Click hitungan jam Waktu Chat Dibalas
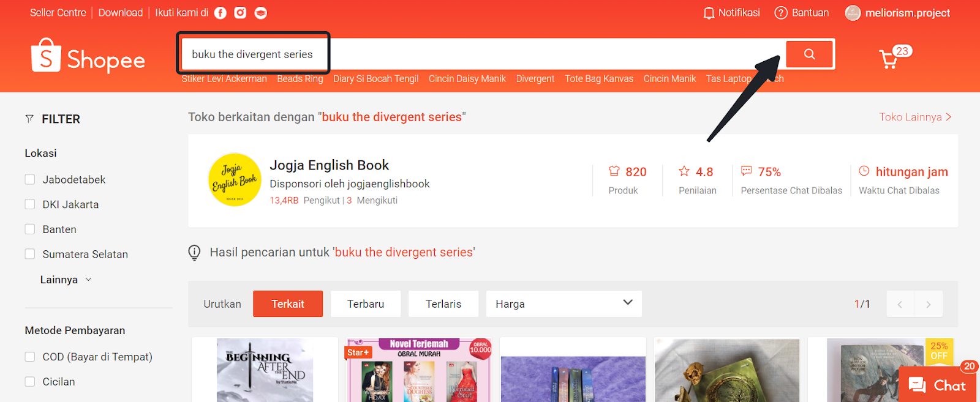 [903, 180]
